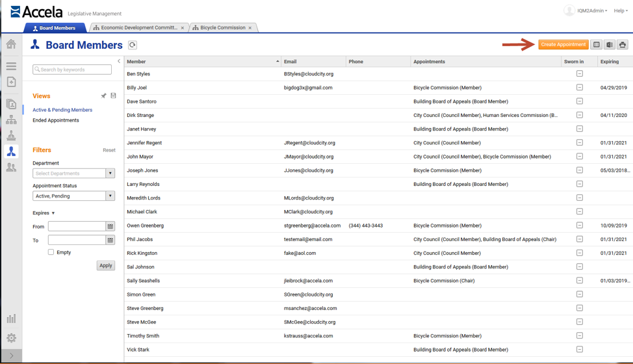Focus the From date field

[x=77, y=226]
